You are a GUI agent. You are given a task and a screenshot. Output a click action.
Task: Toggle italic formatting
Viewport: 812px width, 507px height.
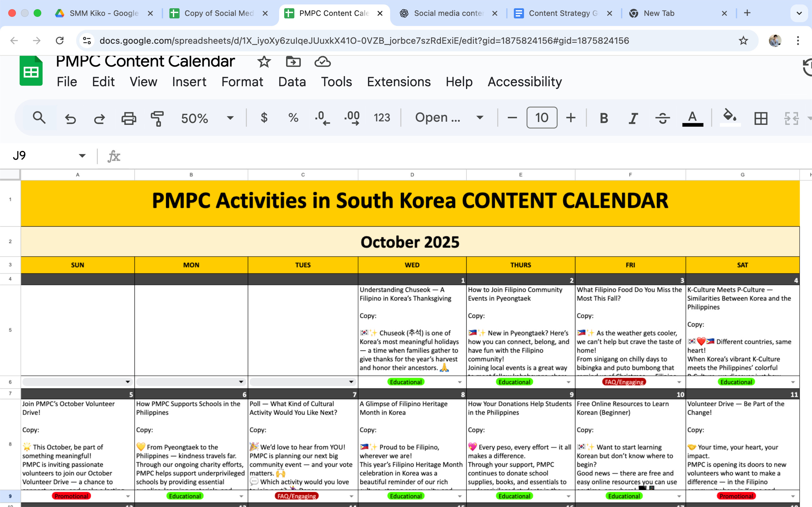point(633,118)
